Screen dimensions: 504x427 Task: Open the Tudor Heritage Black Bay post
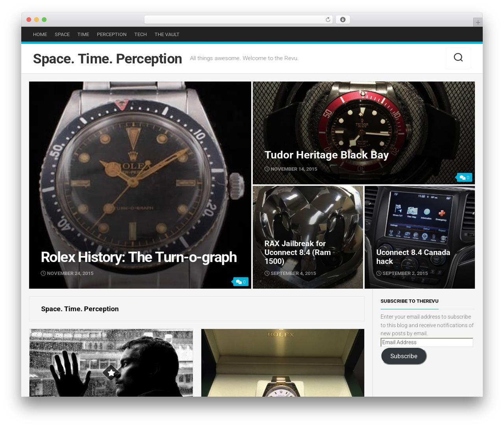click(x=326, y=155)
